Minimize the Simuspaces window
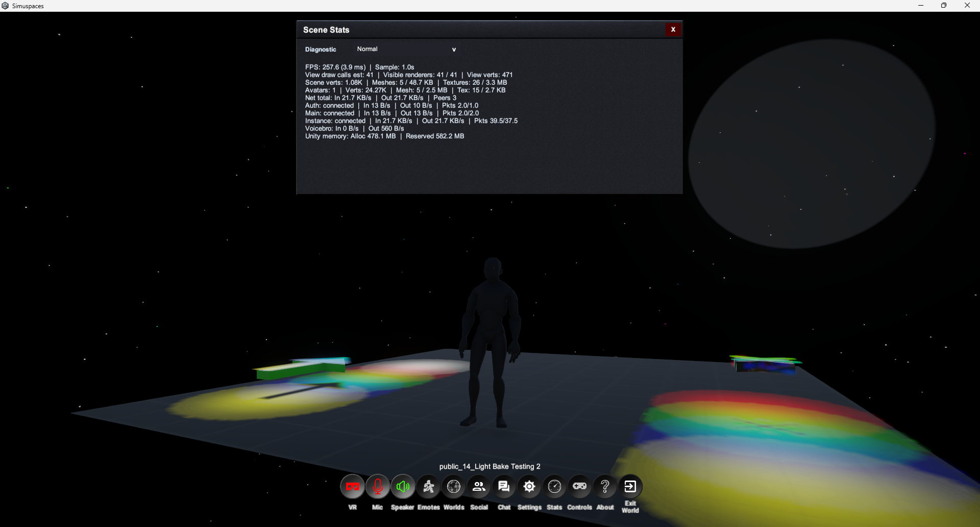The width and height of the screenshot is (980, 527). (x=921, y=6)
